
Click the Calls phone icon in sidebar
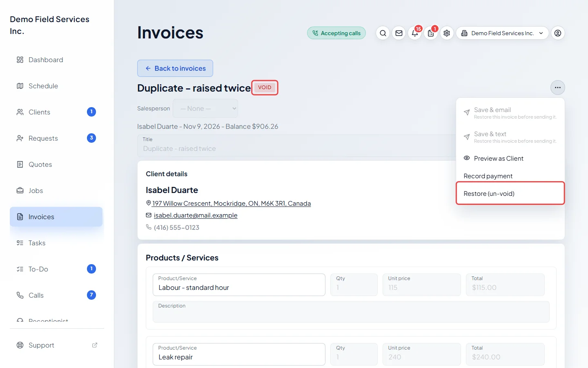pyautogui.click(x=20, y=295)
